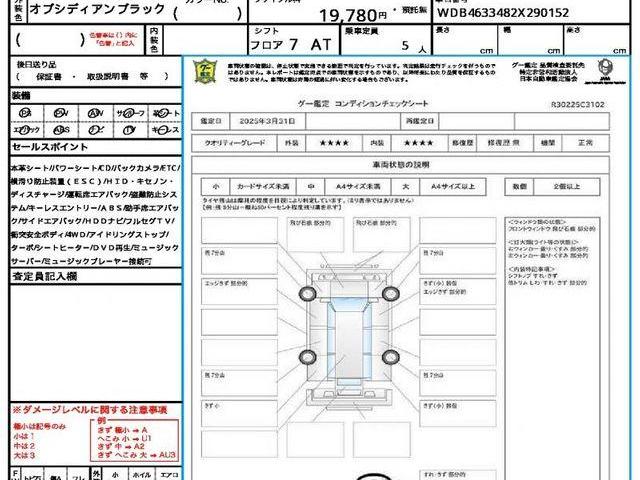Screen dimensions: 640x480
Task: Click the 幅 cm measurement field
Action: (531, 40)
